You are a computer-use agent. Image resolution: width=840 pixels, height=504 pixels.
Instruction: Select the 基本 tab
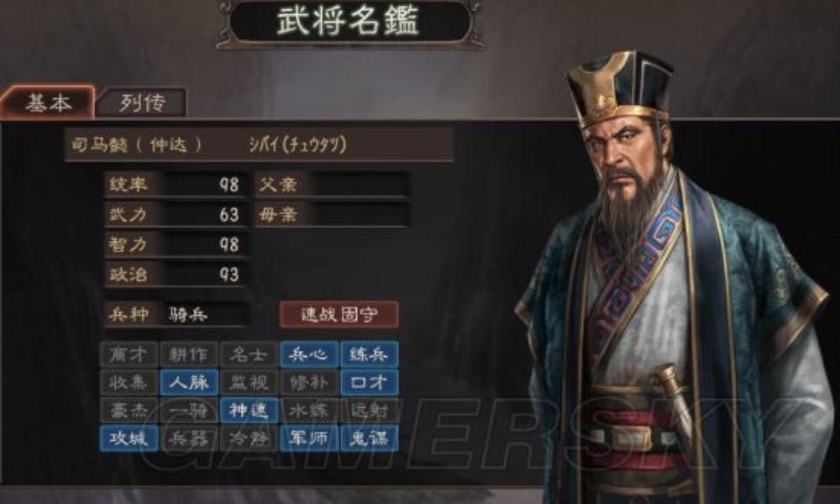click(x=48, y=102)
